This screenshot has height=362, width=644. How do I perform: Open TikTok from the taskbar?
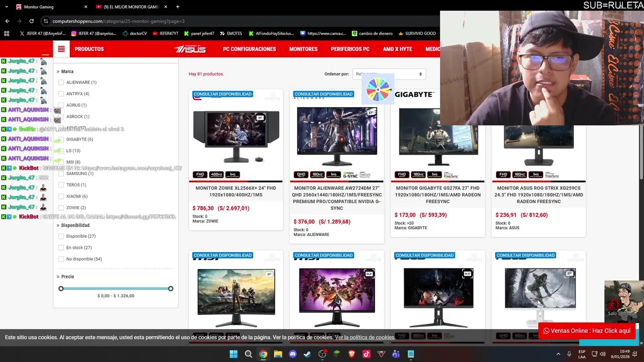pos(366,354)
